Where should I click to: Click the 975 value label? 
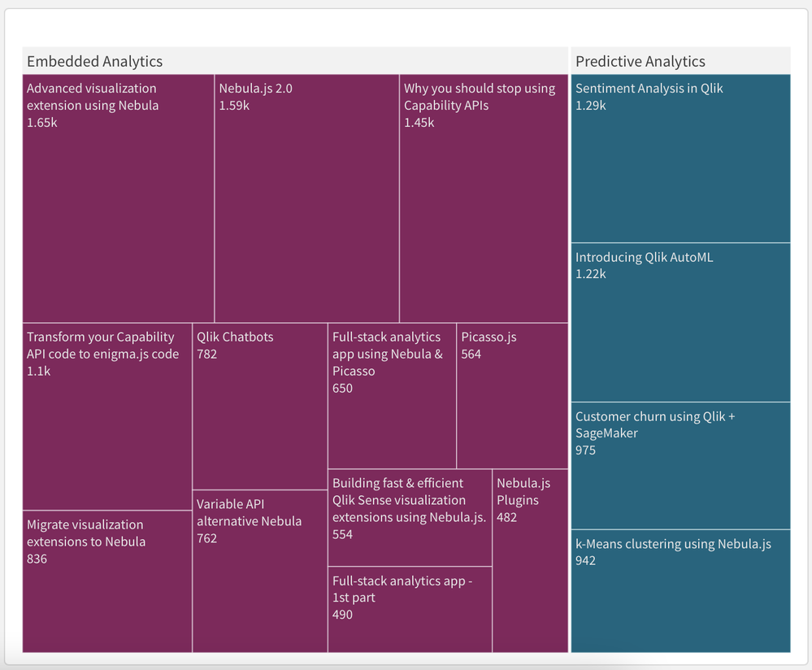click(585, 450)
